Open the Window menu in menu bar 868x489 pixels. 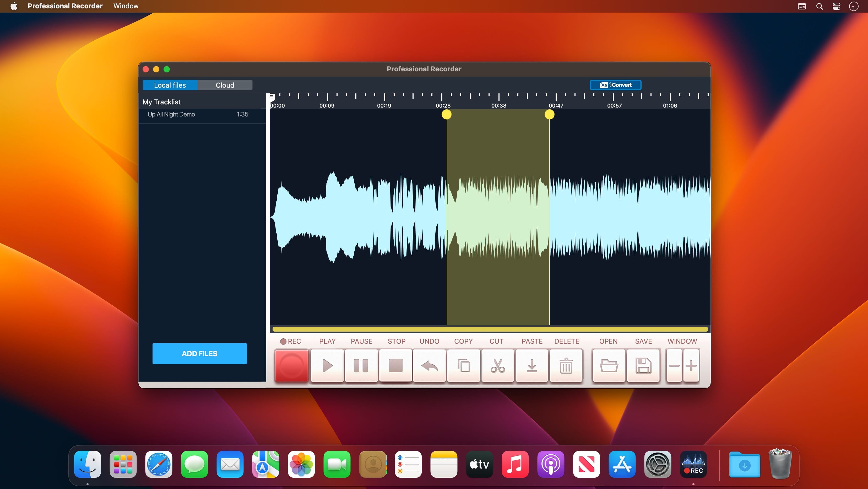[x=126, y=6]
